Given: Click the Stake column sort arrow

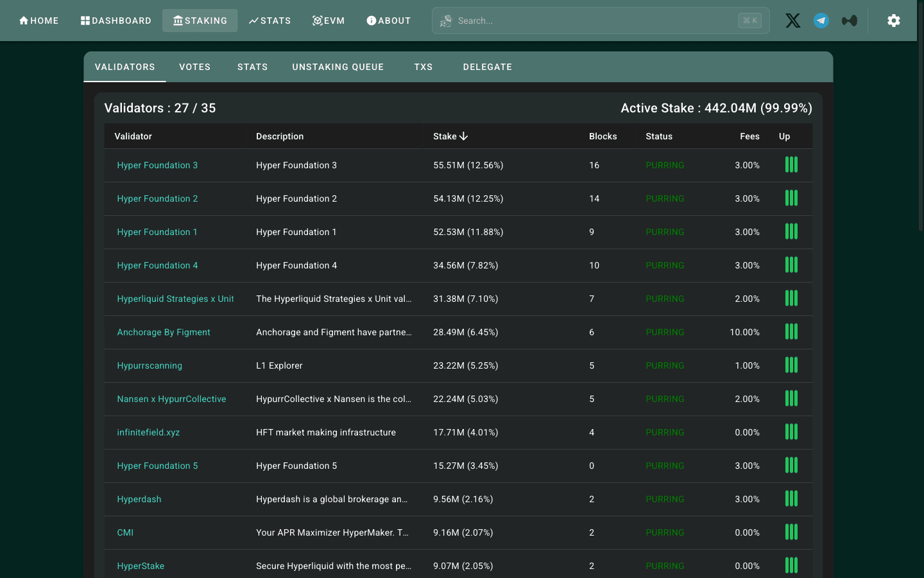Looking at the screenshot, I should pos(463,136).
